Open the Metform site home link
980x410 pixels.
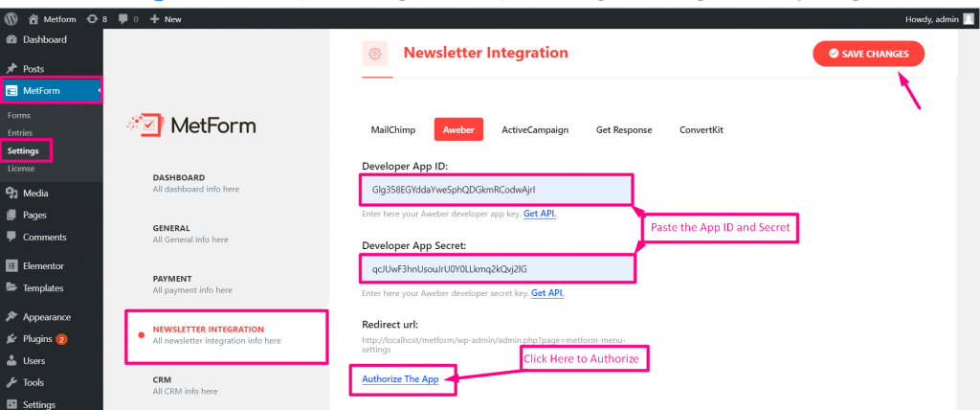click(x=53, y=19)
